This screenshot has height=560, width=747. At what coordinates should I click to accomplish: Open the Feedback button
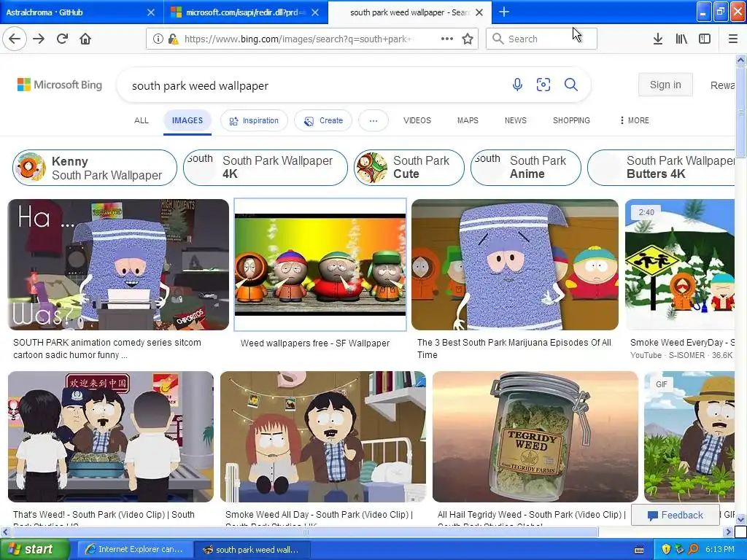tap(676, 515)
